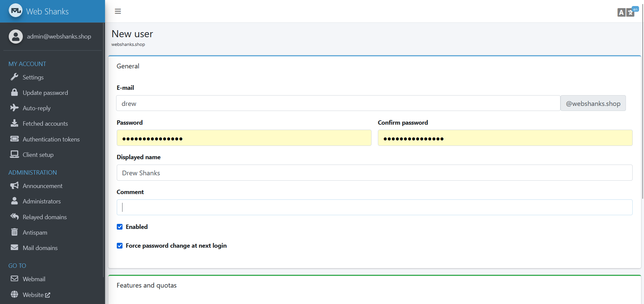The height and width of the screenshot is (304, 644).
Task: Navigate to Fetched accounts
Action: click(x=45, y=124)
